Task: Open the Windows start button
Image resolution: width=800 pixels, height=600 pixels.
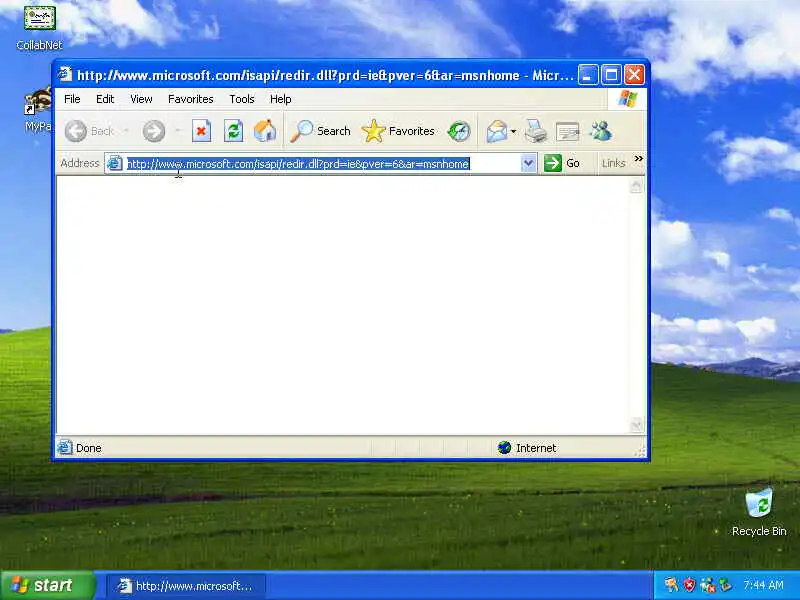Action: point(48,585)
